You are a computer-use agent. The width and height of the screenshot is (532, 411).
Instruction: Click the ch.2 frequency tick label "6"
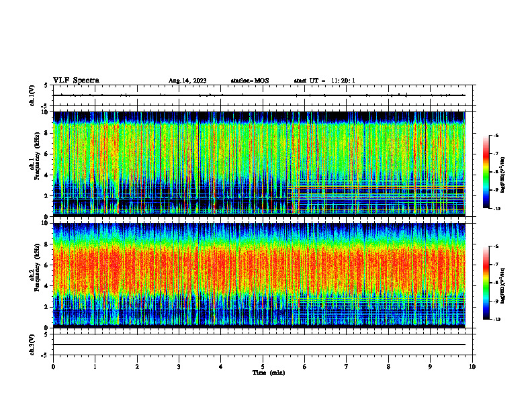tap(47, 265)
